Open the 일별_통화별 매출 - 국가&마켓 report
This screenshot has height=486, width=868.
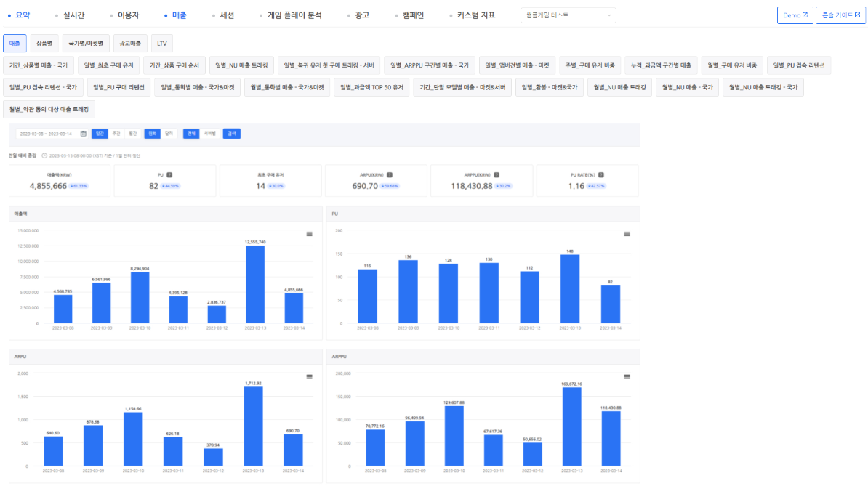tap(198, 87)
